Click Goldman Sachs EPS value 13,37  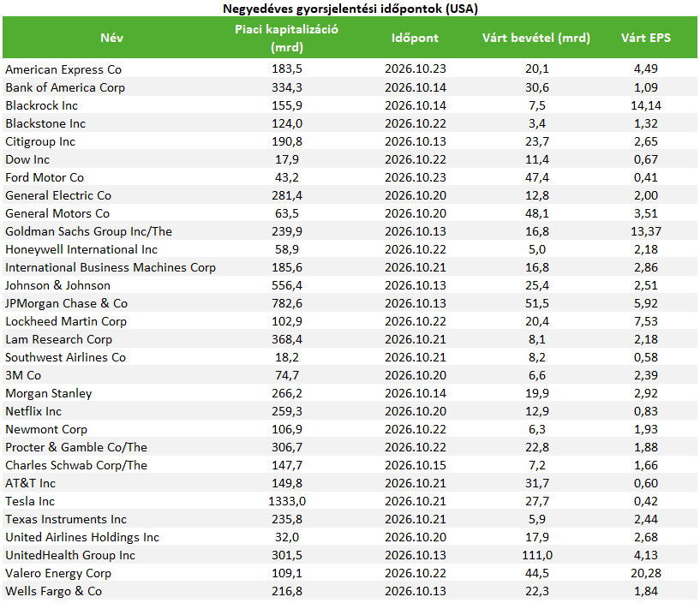[x=645, y=231]
